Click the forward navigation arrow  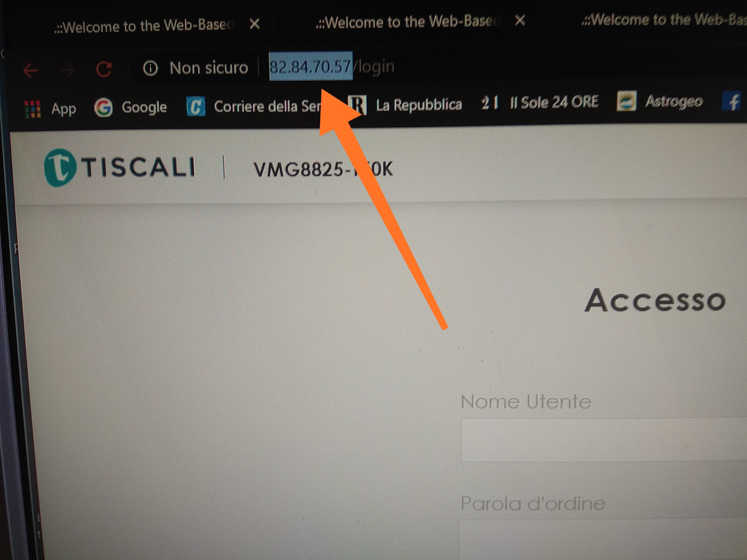click(67, 70)
